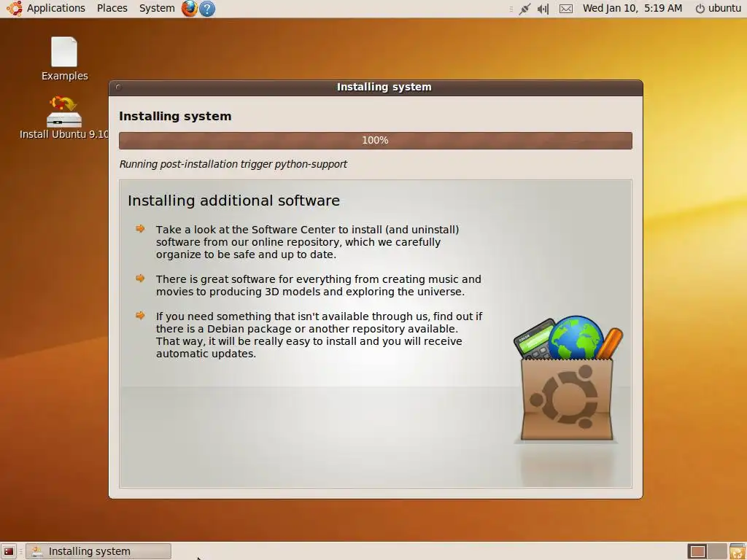This screenshot has width=747, height=560.
Task: Open the mail envelope indicator
Action: [x=566, y=9]
